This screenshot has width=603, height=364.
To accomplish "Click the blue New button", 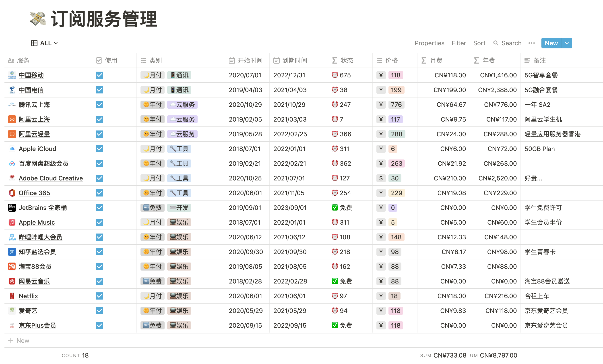I will 551,43.
